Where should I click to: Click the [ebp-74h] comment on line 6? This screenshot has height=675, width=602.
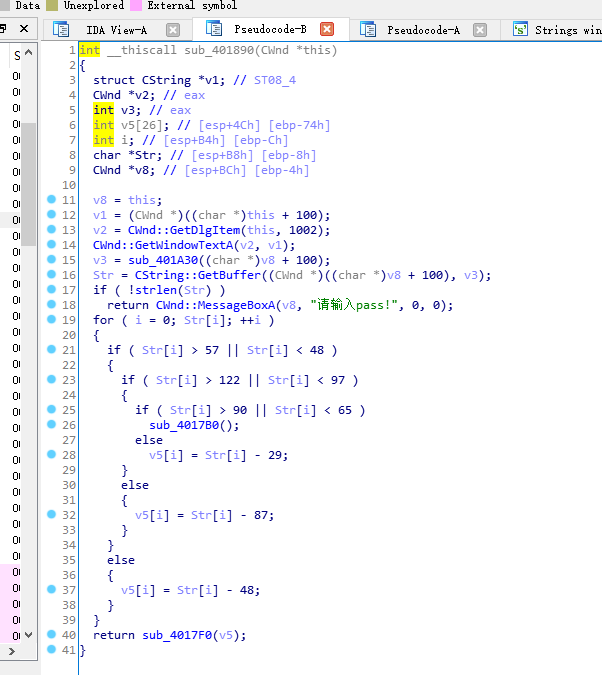click(299, 125)
